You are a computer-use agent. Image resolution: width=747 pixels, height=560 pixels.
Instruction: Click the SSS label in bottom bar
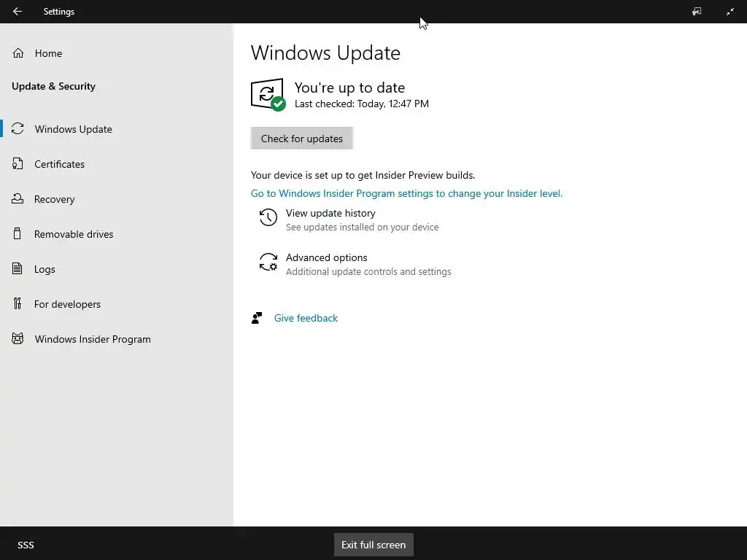pyautogui.click(x=26, y=545)
